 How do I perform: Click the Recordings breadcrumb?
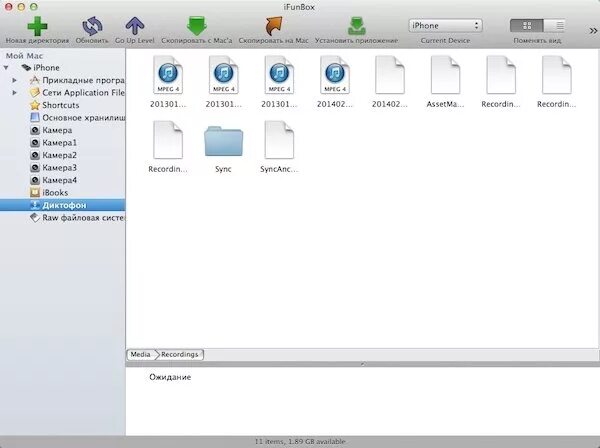[x=179, y=354]
